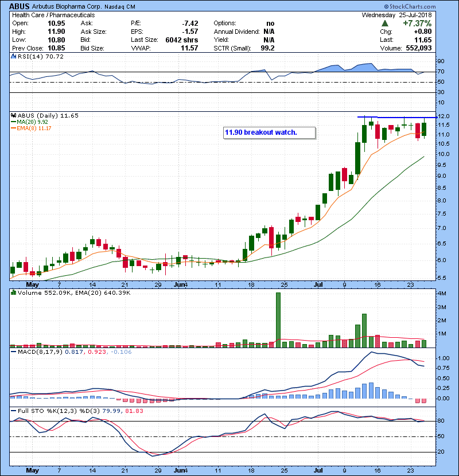Viewport: 459px width, 476px height.
Task: Click the Options value no
Action: coord(270,24)
